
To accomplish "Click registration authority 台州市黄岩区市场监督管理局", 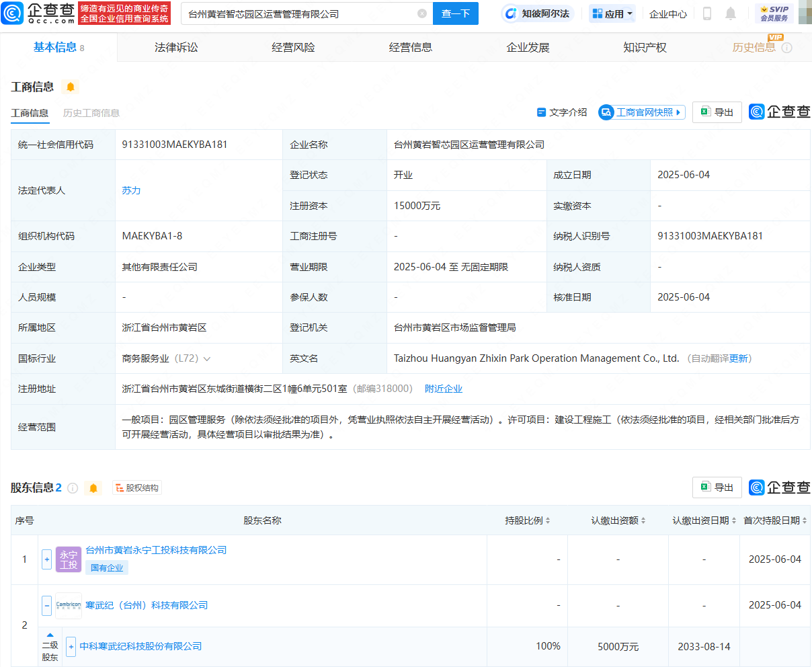I will pyautogui.click(x=455, y=327).
